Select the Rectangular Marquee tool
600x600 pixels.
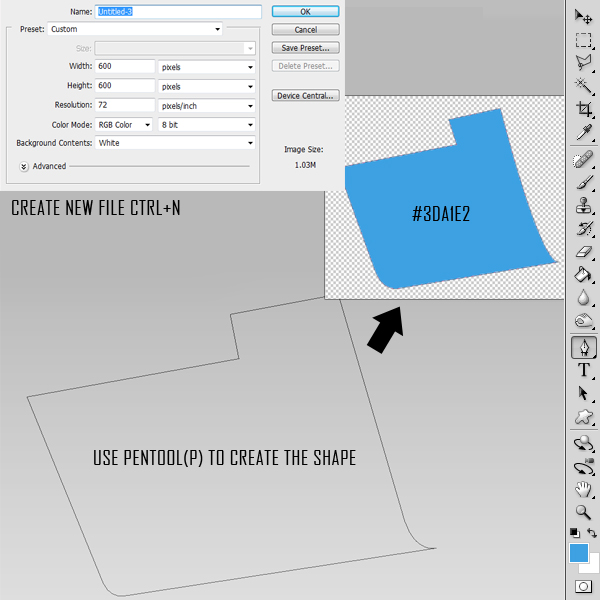[584, 40]
